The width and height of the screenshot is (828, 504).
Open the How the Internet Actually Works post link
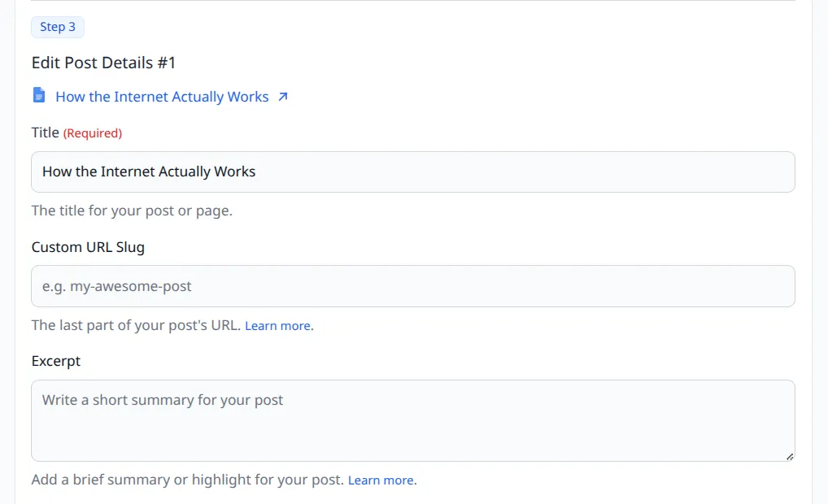pos(161,96)
